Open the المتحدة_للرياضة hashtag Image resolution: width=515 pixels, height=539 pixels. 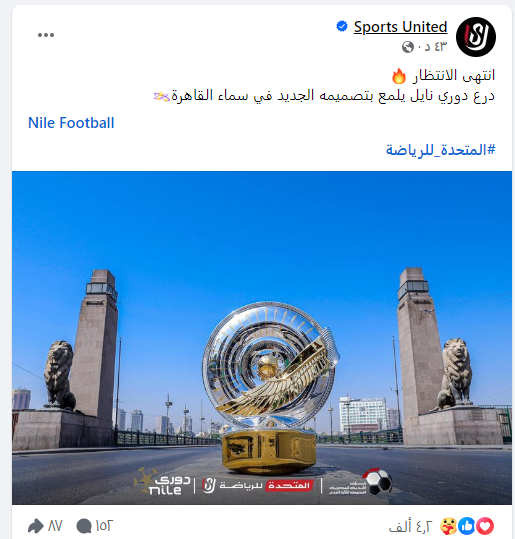(x=440, y=150)
